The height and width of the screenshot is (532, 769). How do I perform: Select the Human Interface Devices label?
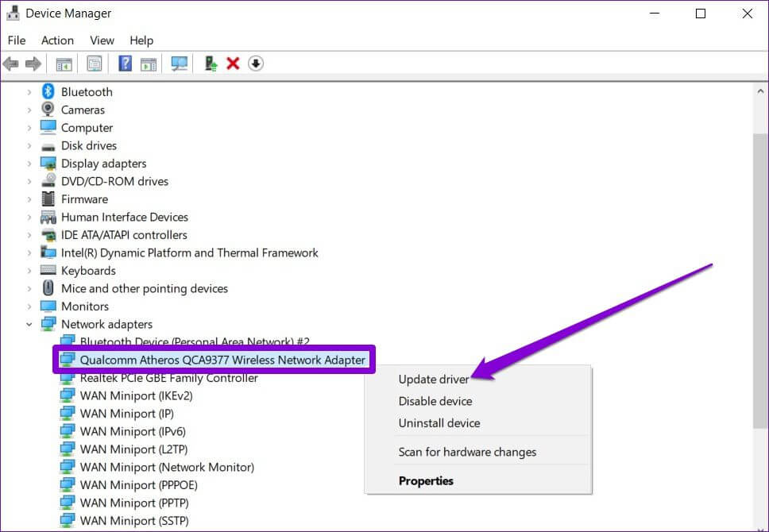125,217
